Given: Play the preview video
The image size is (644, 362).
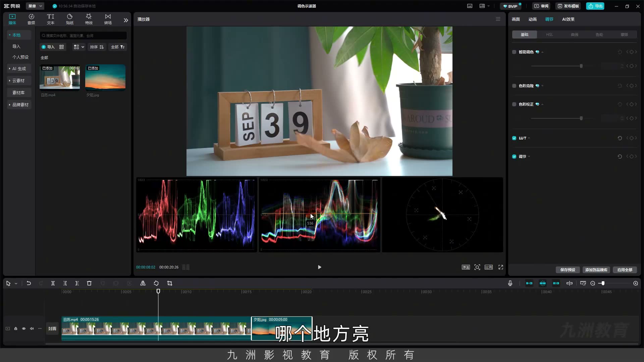Looking at the screenshot, I should 319,267.
